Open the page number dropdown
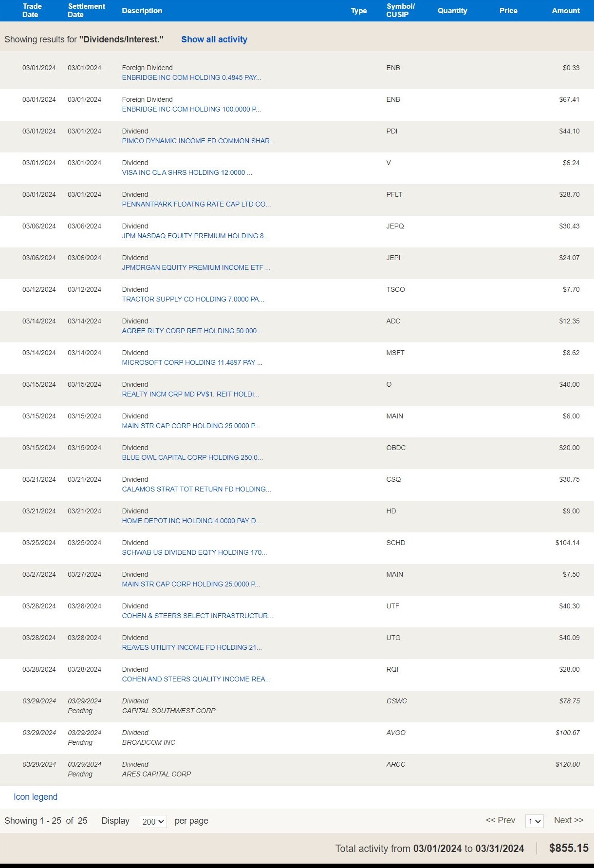 tap(534, 821)
